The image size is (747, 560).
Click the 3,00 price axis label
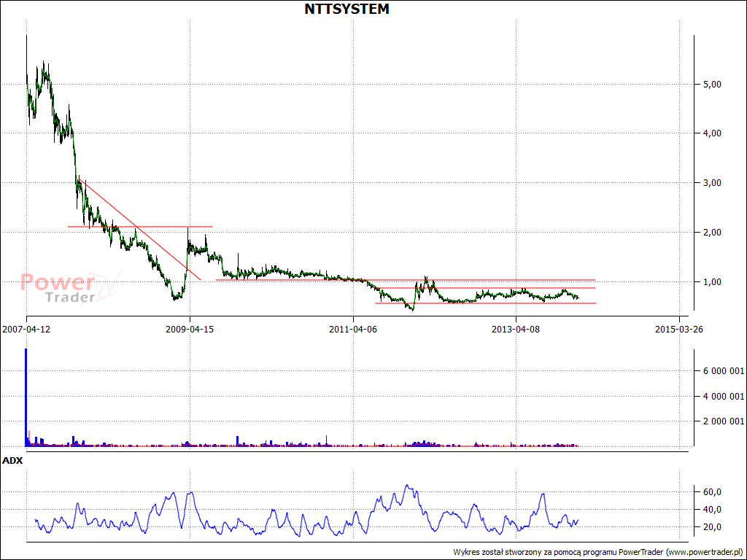point(712,183)
